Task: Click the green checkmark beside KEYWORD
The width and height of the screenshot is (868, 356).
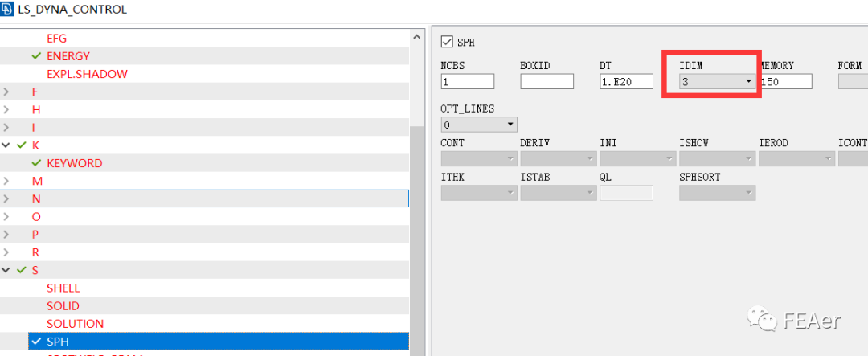Action: coord(36,163)
